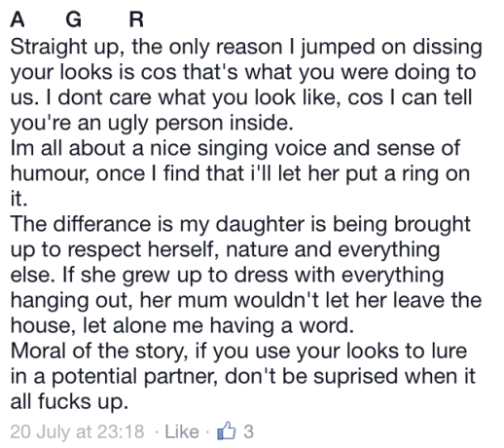Click the line starting 'else. If she grew up'
This screenshot has width=504, height=448.
click(x=227, y=276)
